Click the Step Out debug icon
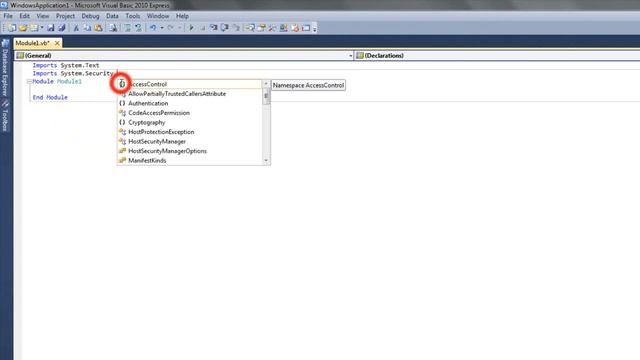The height and width of the screenshot is (360, 640). 236,28
